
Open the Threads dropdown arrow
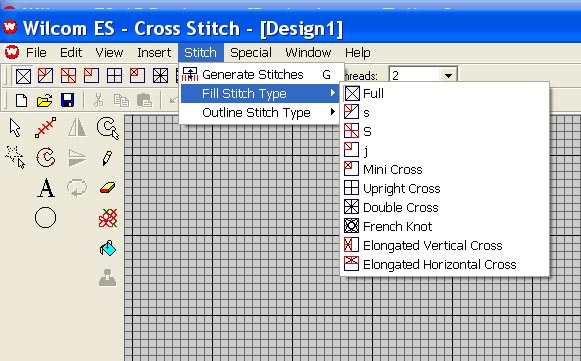pos(448,76)
